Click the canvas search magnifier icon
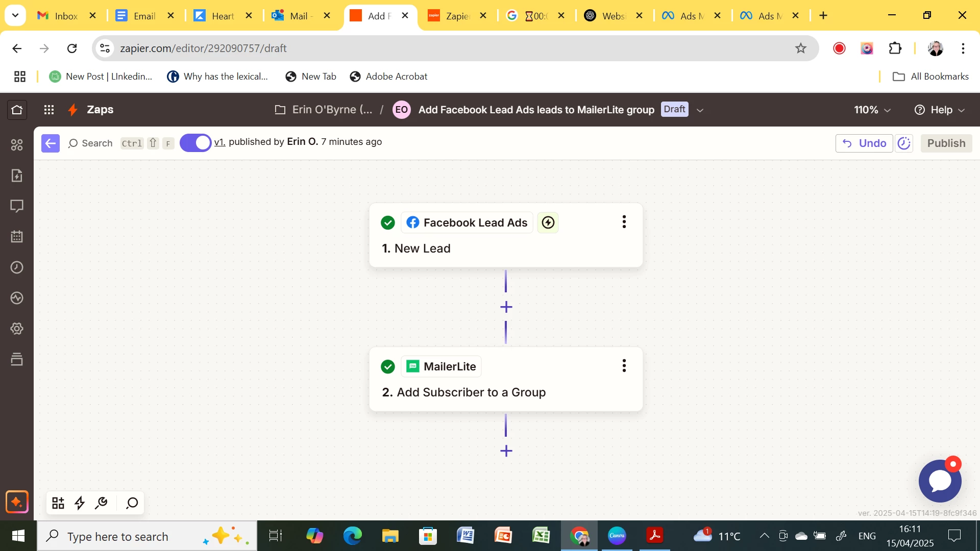 click(x=132, y=503)
